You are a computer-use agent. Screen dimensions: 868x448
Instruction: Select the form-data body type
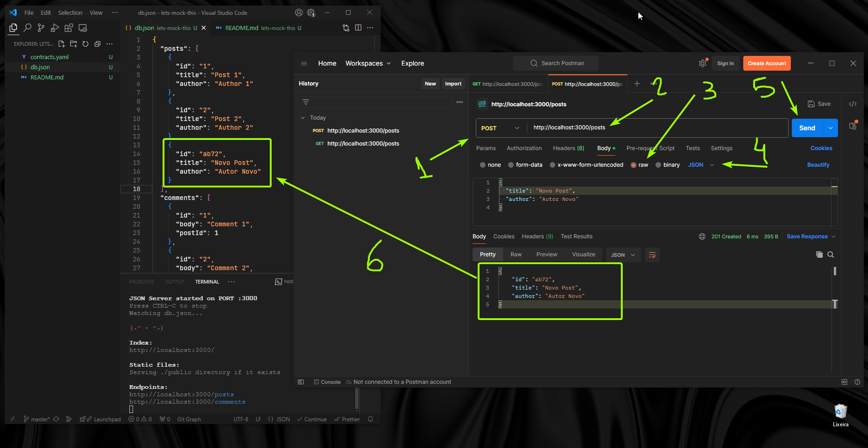click(511, 165)
